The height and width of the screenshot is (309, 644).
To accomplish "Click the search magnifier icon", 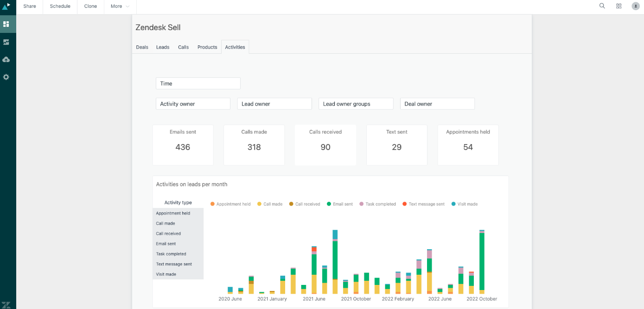I will (602, 6).
